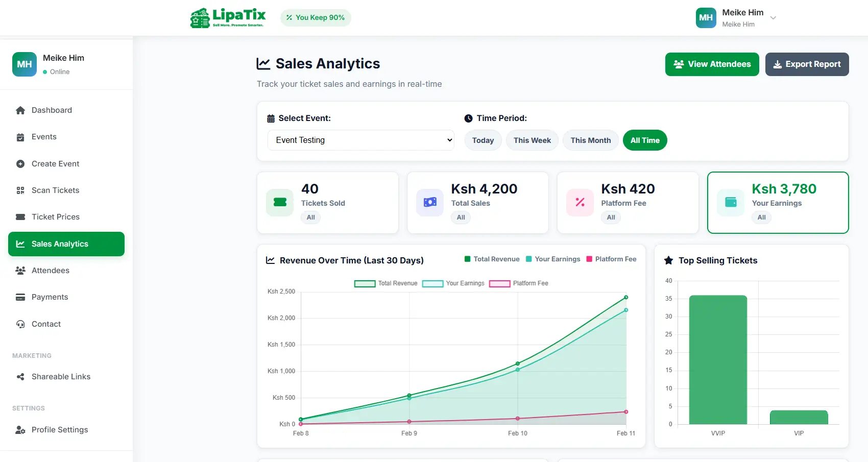Click the percent icon in You Keep 90% badge
This screenshot has height=462, width=868.
point(289,17)
